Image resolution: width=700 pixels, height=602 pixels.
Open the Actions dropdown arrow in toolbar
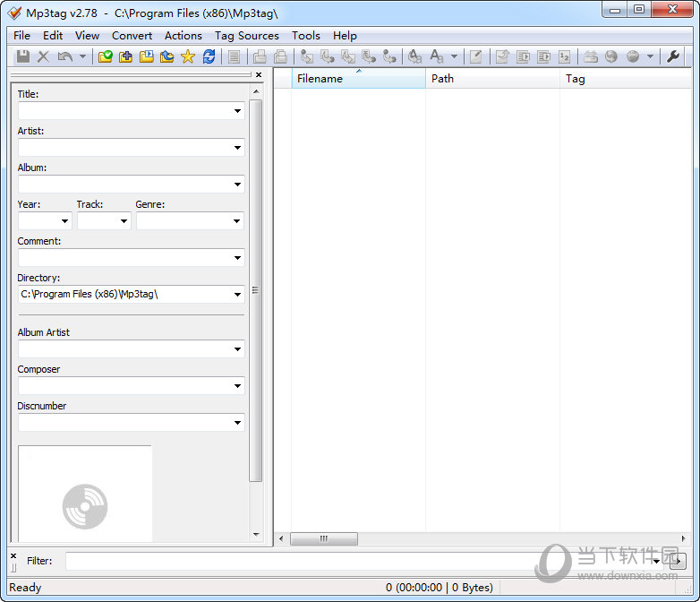pyautogui.click(x=454, y=56)
